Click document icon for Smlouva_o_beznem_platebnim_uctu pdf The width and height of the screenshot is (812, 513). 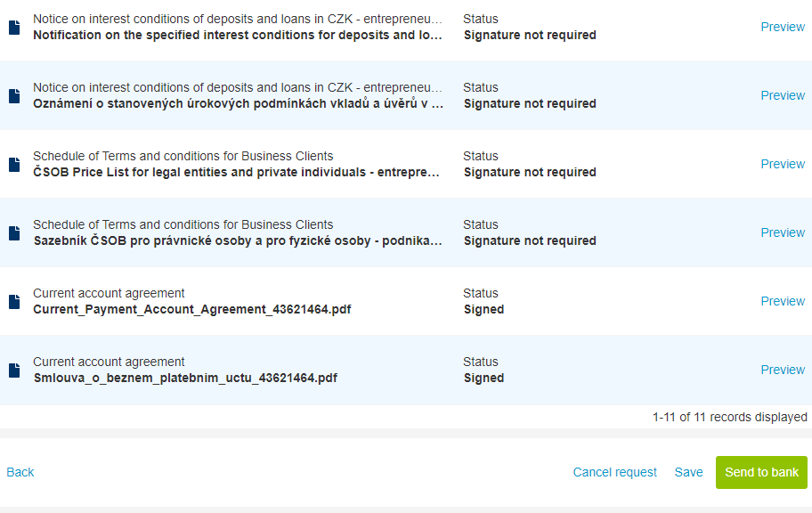click(x=14, y=370)
